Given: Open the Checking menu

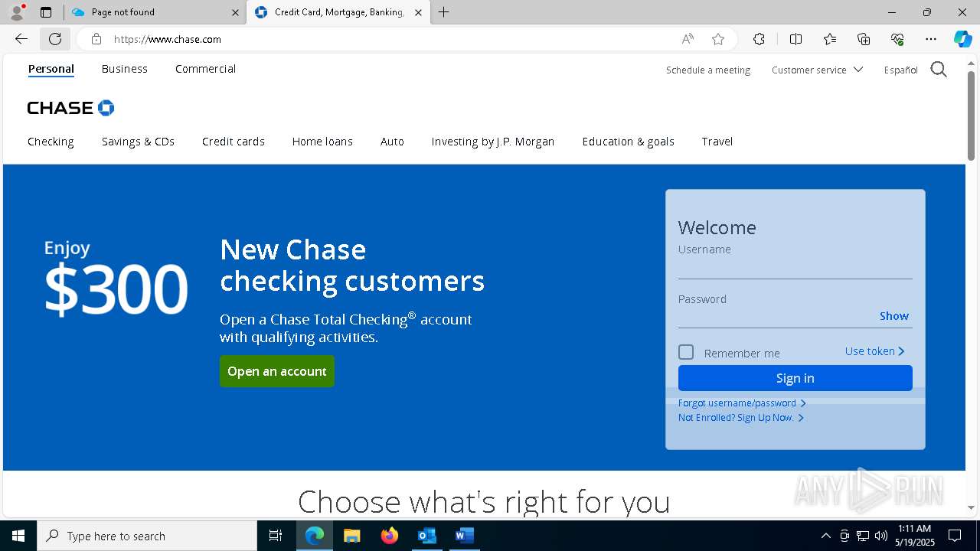Looking at the screenshot, I should [x=51, y=142].
